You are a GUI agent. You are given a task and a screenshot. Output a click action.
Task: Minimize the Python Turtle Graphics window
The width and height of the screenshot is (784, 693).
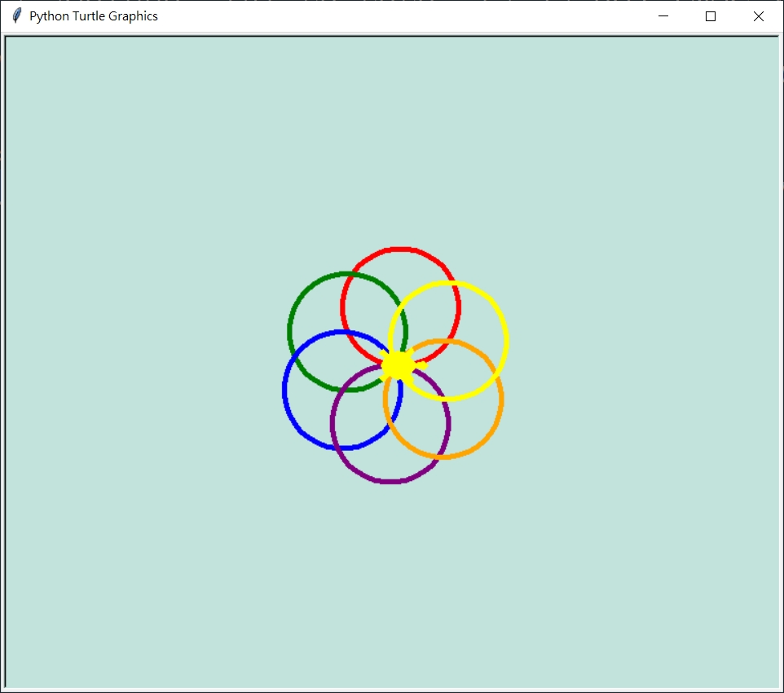tap(663, 16)
